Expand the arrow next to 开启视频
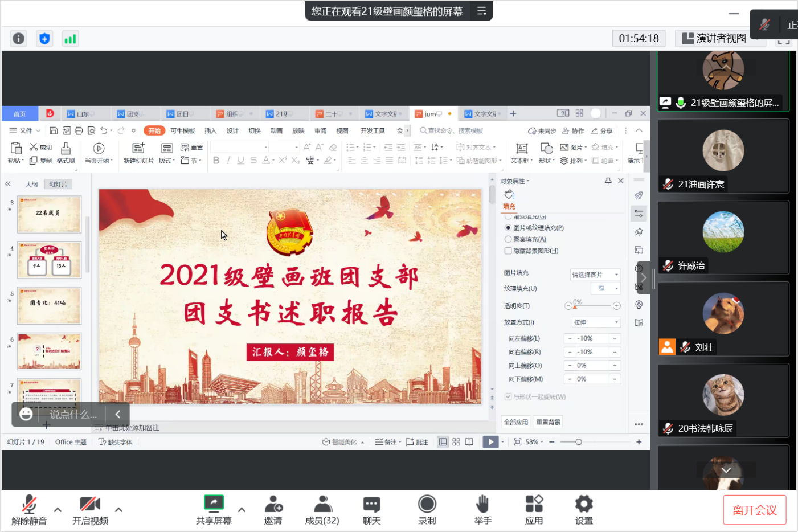798x532 pixels. [x=118, y=510]
